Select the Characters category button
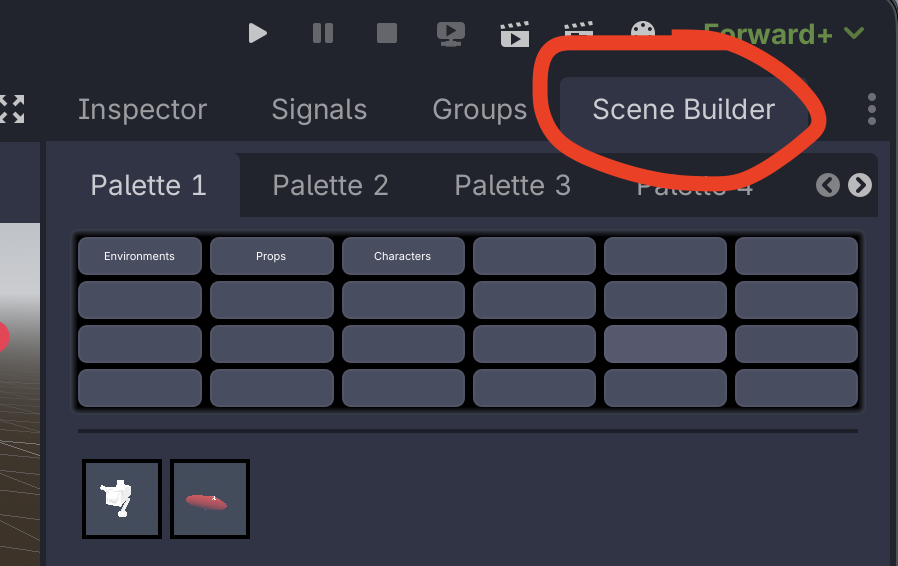This screenshot has width=898, height=566. click(403, 256)
